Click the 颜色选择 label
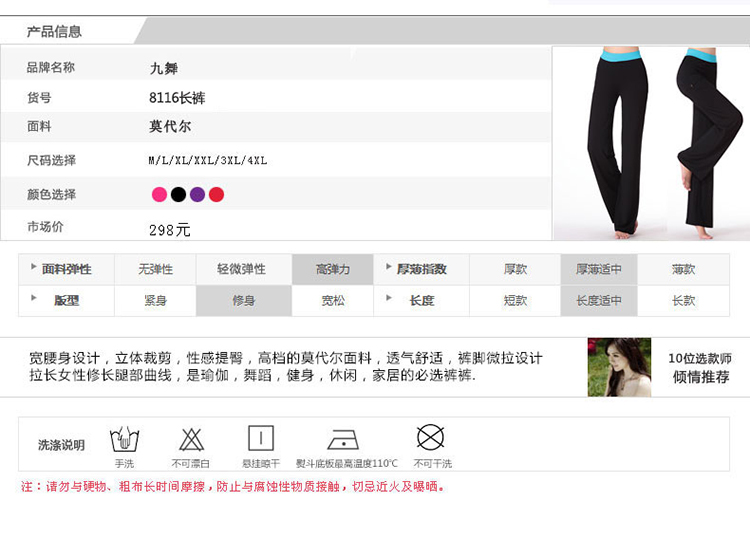 coord(51,195)
